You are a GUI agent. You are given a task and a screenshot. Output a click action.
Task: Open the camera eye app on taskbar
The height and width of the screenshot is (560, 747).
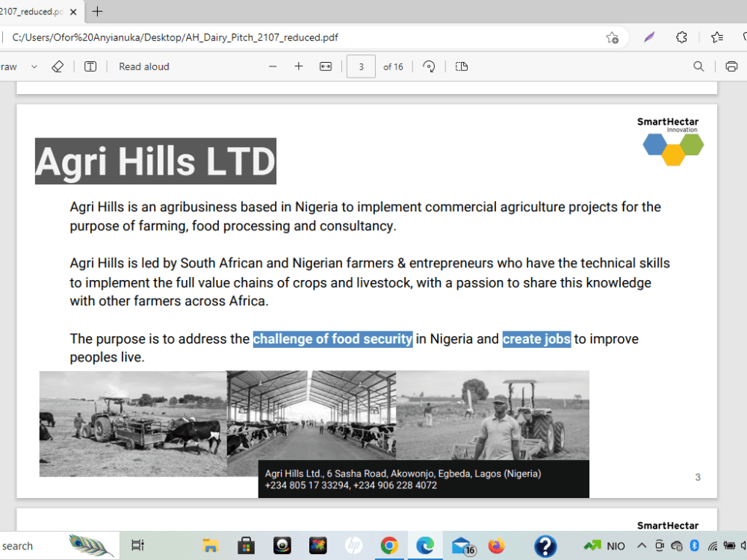click(x=282, y=546)
